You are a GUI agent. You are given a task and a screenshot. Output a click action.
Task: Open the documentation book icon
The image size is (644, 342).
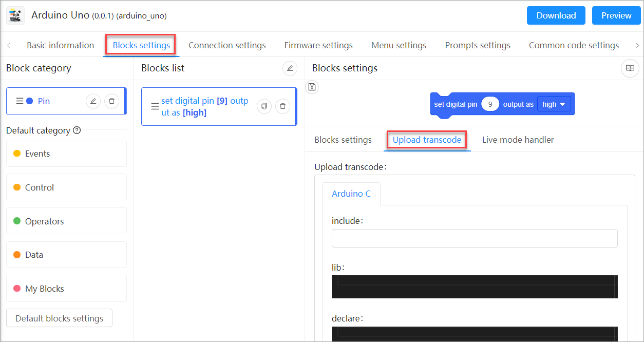tap(630, 68)
